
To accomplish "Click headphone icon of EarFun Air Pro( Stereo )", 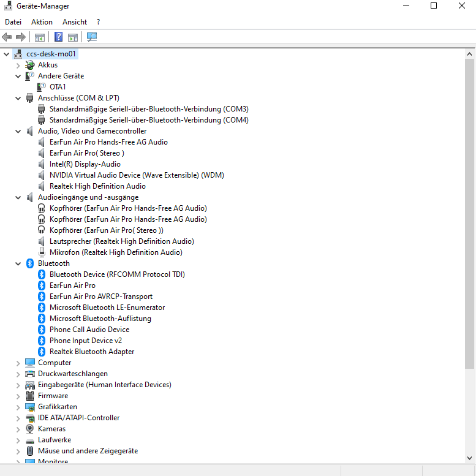I will pyautogui.click(x=41, y=230).
